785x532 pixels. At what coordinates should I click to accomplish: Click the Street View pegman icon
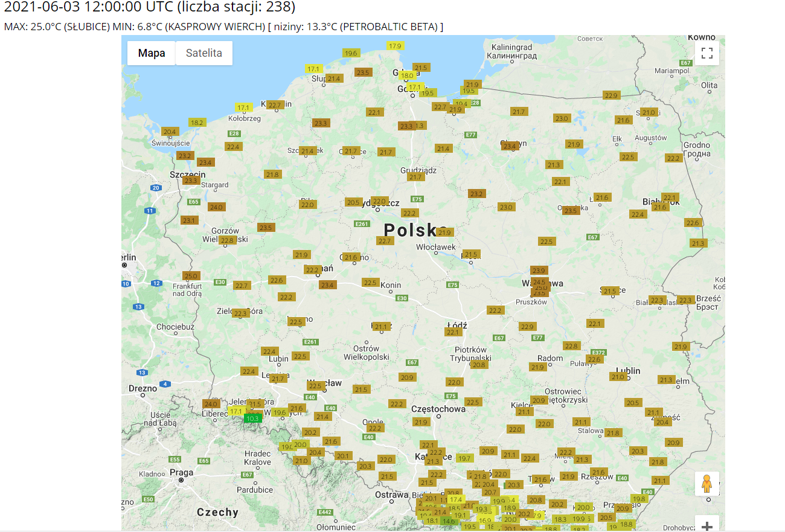[x=706, y=484]
